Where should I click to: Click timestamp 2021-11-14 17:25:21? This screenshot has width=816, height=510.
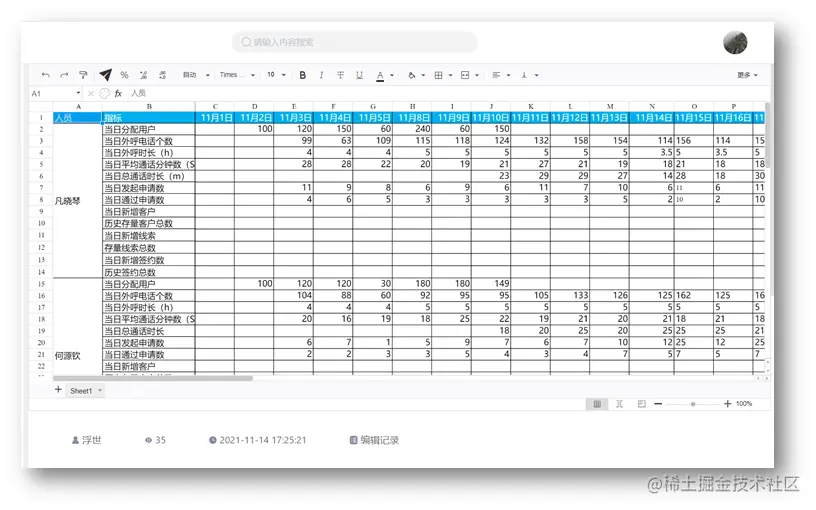(x=258, y=440)
